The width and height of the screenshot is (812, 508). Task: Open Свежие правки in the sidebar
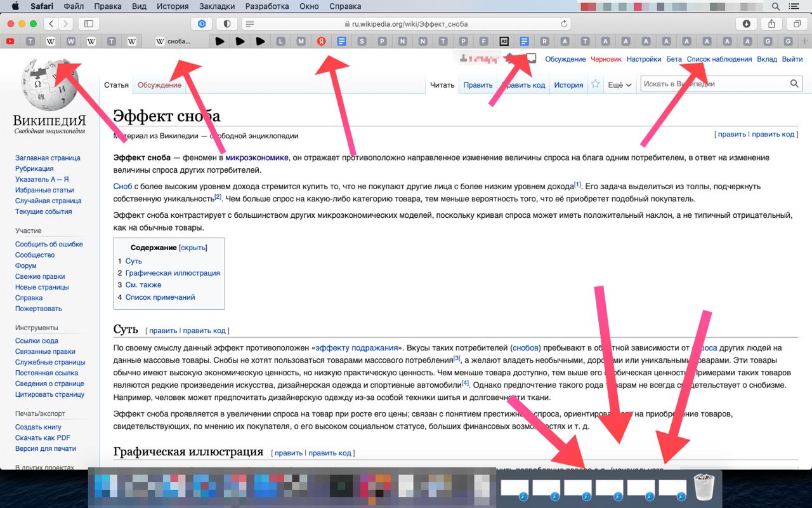click(x=40, y=276)
